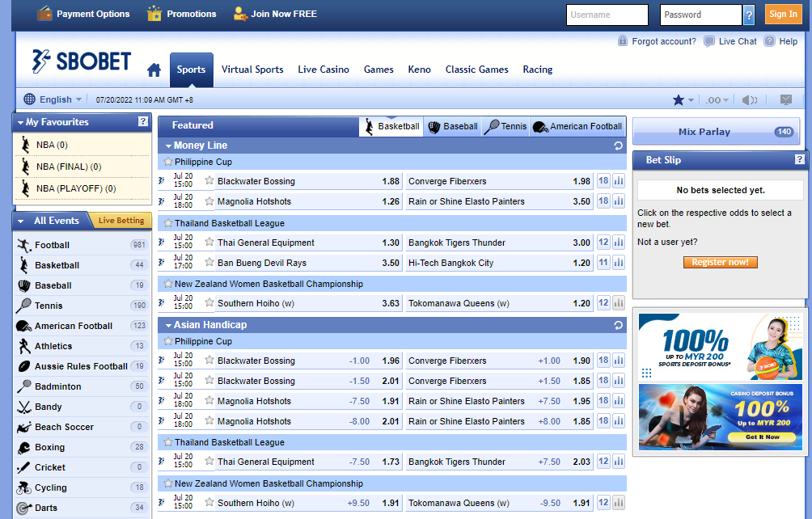Click the Register now! button

pos(720,262)
